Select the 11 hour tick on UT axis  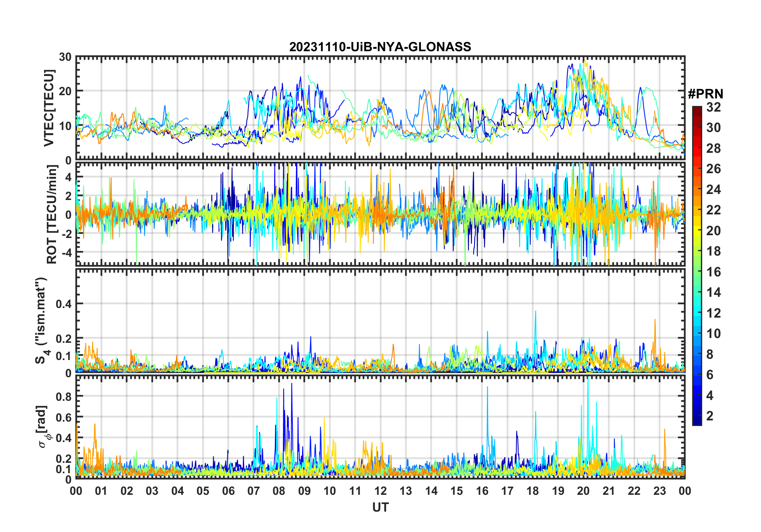pos(355,491)
